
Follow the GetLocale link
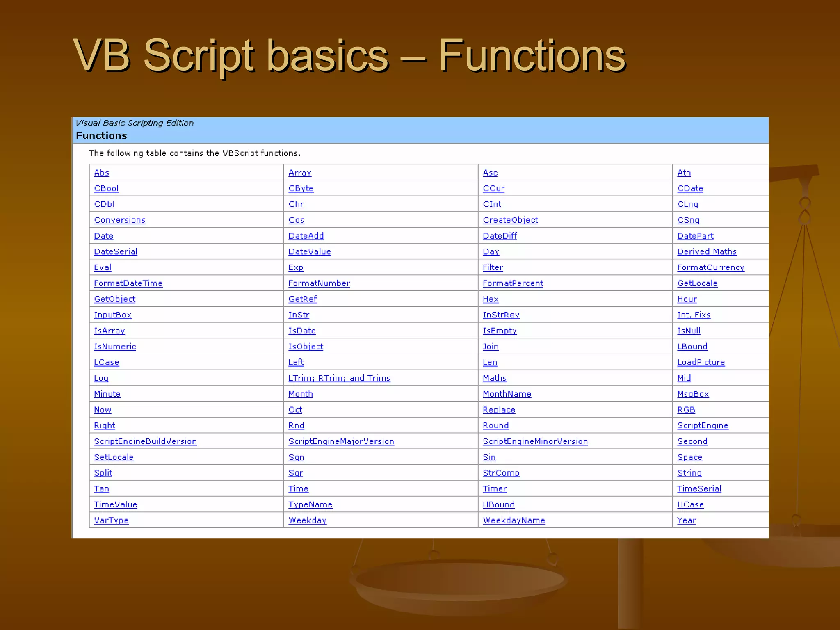tap(698, 283)
